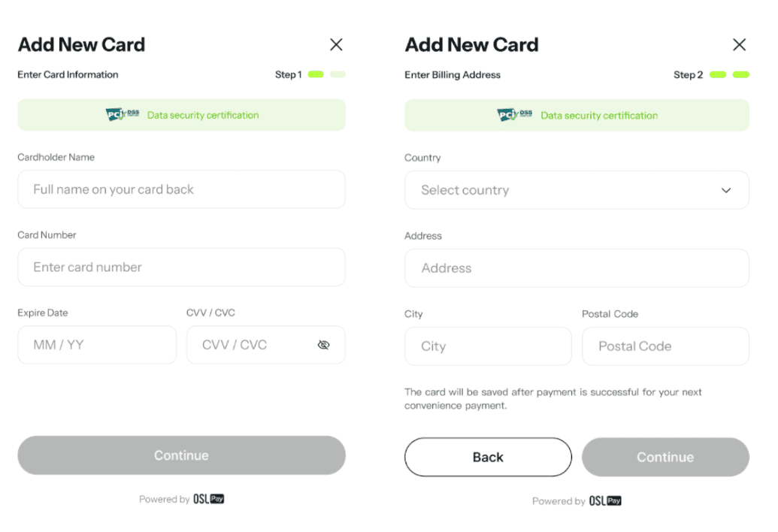Focus the CVV / CVC input field
Screen dimensions: 778x532
tap(252, 345)
